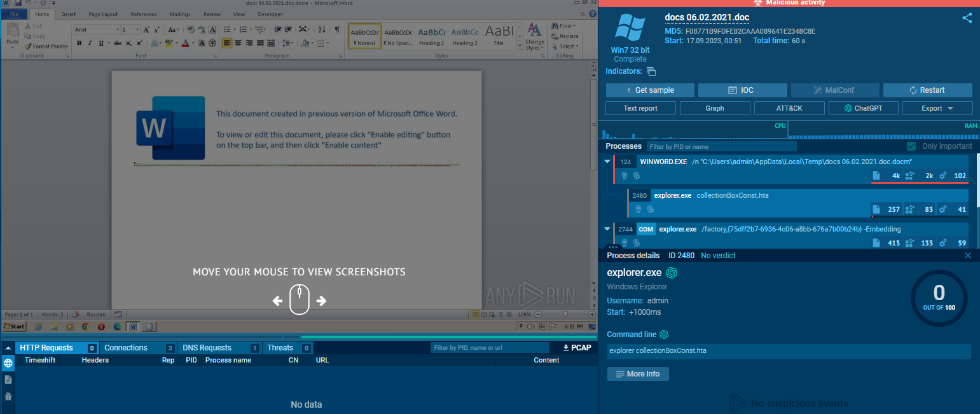Switch to Threats tab
Screen dimensions: 980x414
(x=287, y=348)
